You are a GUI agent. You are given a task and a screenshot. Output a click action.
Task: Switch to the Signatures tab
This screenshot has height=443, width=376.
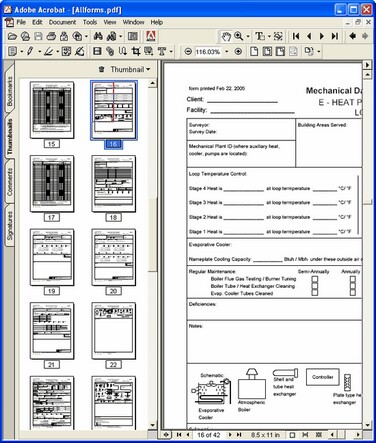click(10, 225)
